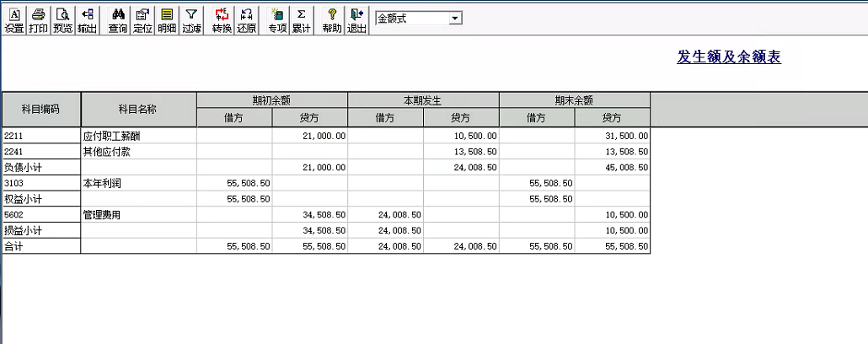Click 13,508.50 本期发生 in 其他应付款 row
This screenshot has width=868, height=344.
coord(461,152)
